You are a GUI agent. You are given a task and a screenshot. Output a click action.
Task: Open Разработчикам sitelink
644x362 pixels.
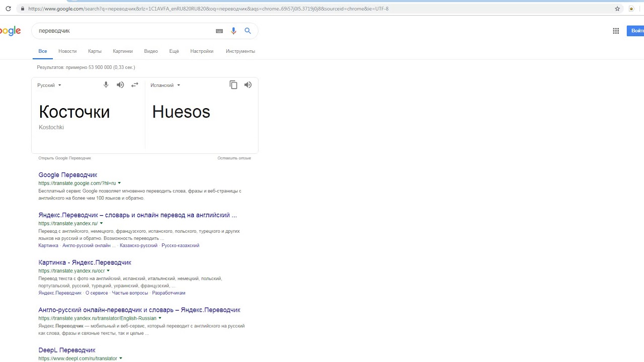click(169, 293)
